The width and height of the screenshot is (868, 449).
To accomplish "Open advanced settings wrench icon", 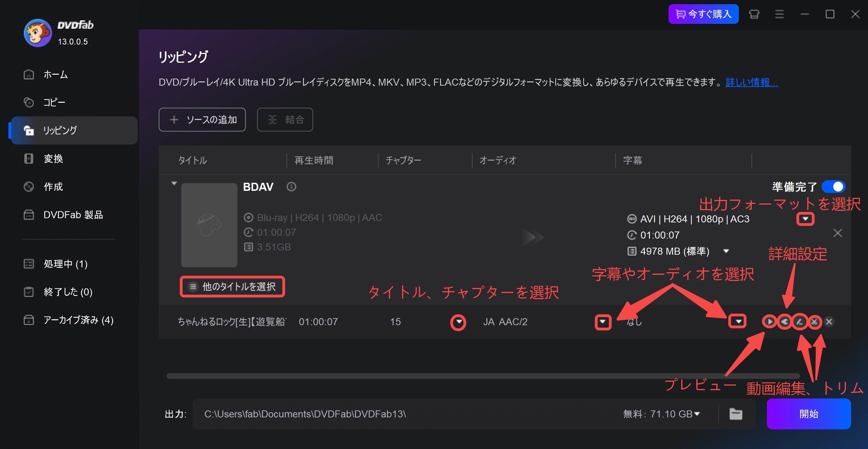I will (785, 322).
